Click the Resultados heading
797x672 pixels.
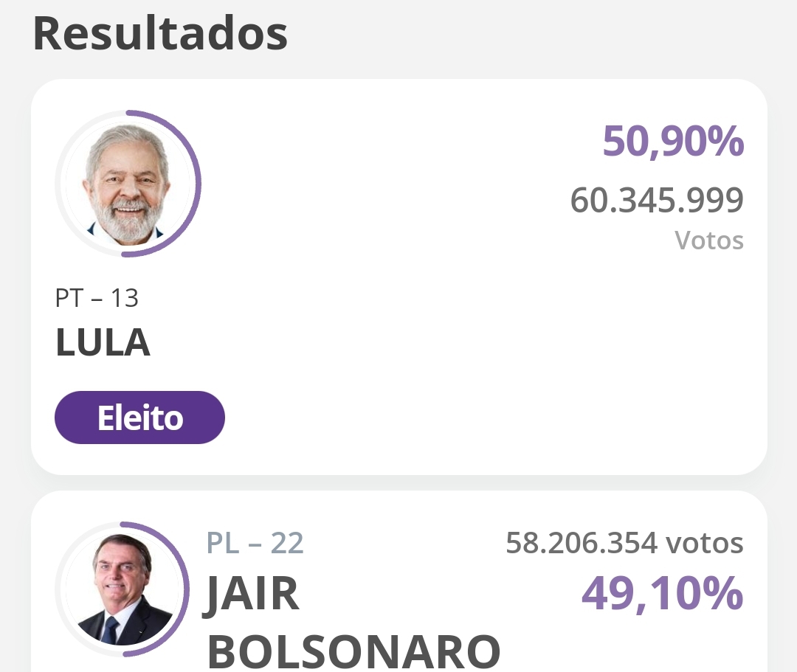(160, 33)
